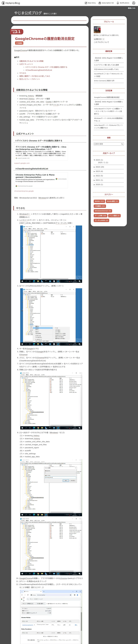Viewport: 138px width, 644px height.
Task: Jump to 実際に履歴データが消えるか試してみた
Action: (x=35, y=76)
